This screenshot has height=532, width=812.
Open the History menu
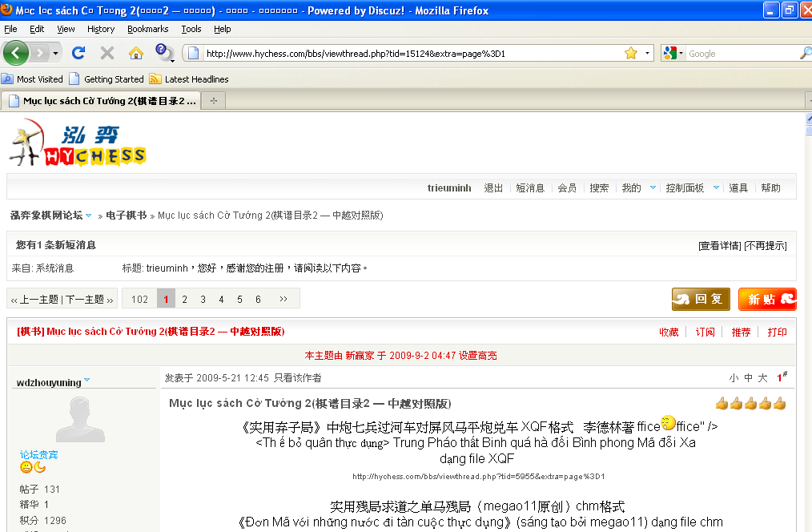(101, 29)
